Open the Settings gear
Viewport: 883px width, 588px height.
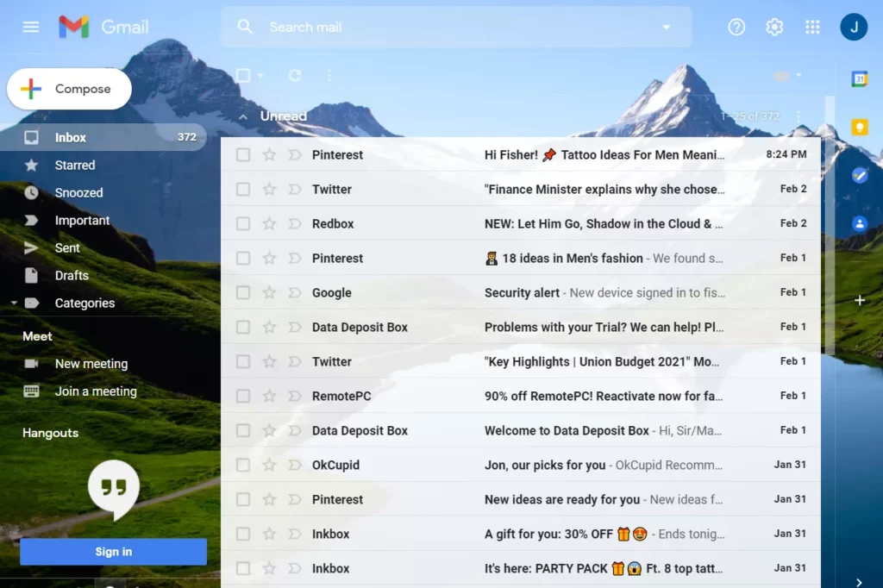[x=773, y=27]
